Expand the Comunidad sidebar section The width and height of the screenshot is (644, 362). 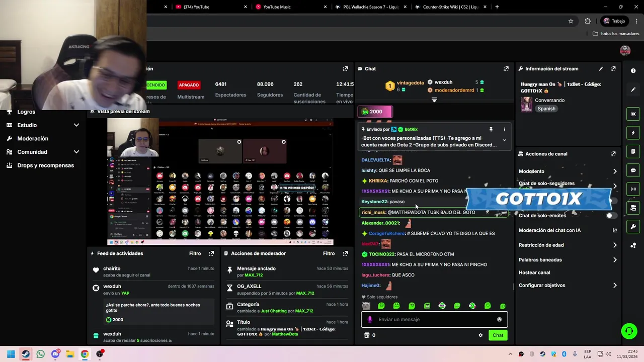point(76,152)
